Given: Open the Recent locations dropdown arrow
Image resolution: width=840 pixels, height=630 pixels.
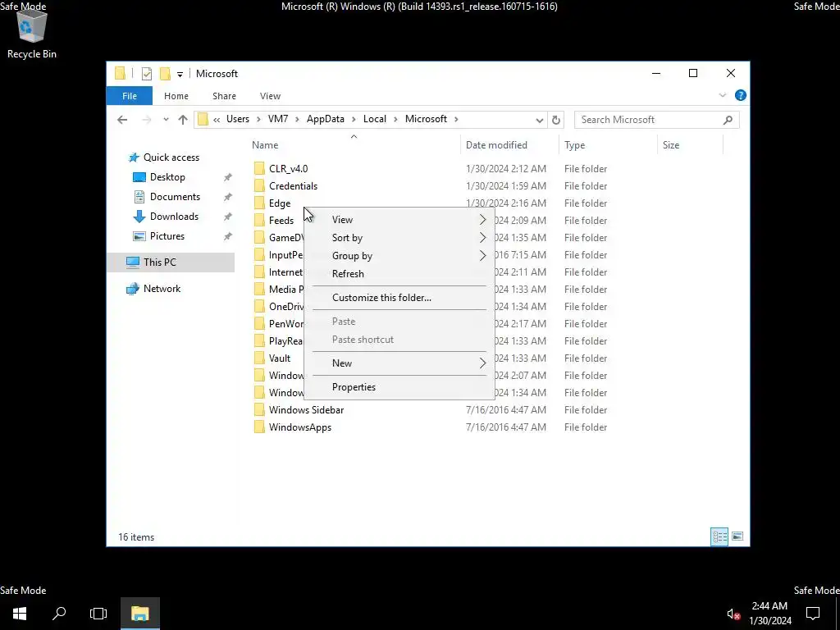Looking at the screenshot, I should pyautogui.click(x=166, y=120).
